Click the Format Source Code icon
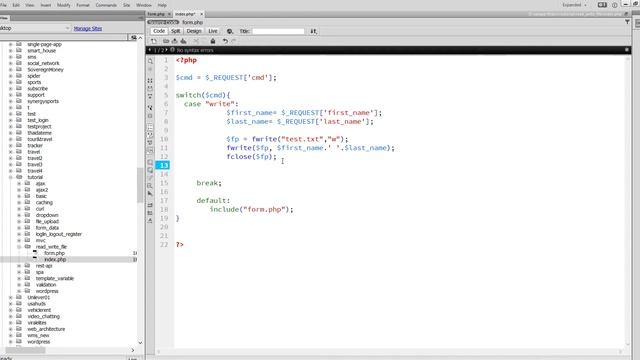 [150, 221]
